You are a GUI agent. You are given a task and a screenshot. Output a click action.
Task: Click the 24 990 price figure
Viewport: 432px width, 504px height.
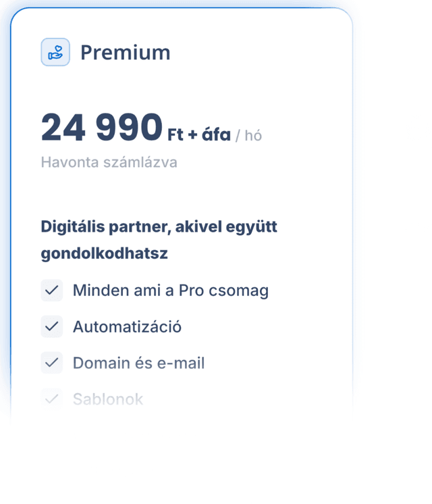click(101, 127)
